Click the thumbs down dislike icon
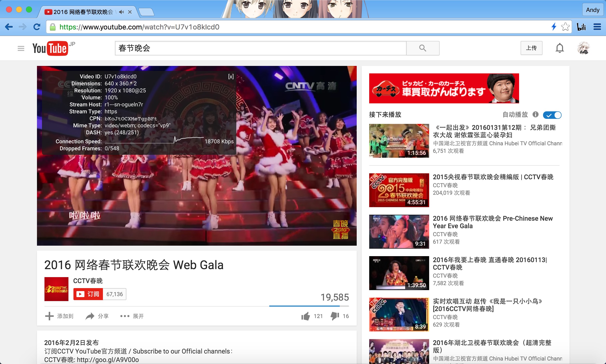606x364 pixels. point(334,316)
